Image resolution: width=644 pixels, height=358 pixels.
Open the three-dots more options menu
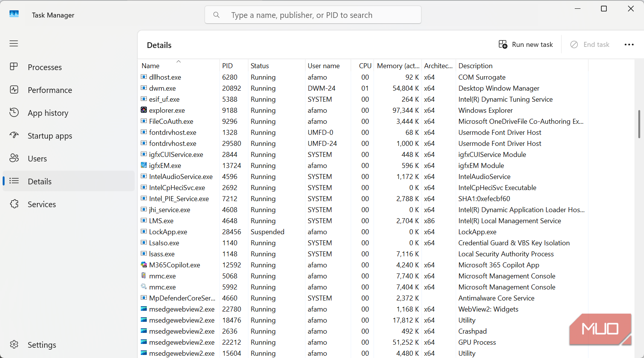(629, 45)
